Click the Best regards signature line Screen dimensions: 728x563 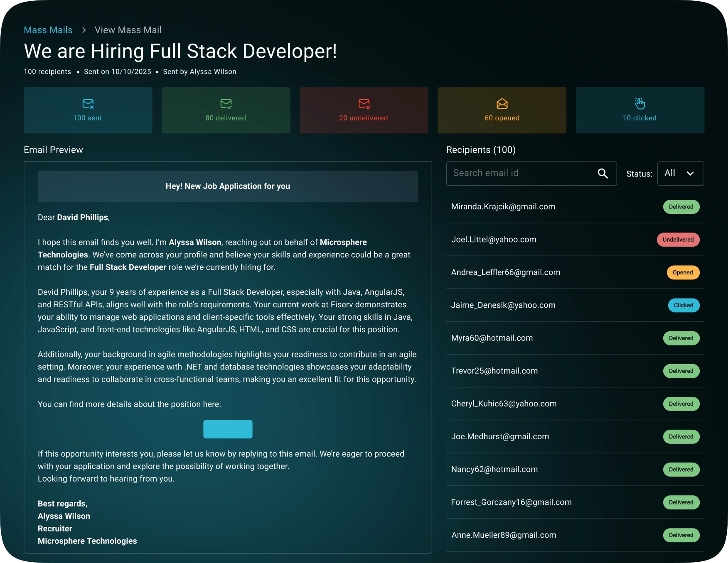click(x=62, y=504)
